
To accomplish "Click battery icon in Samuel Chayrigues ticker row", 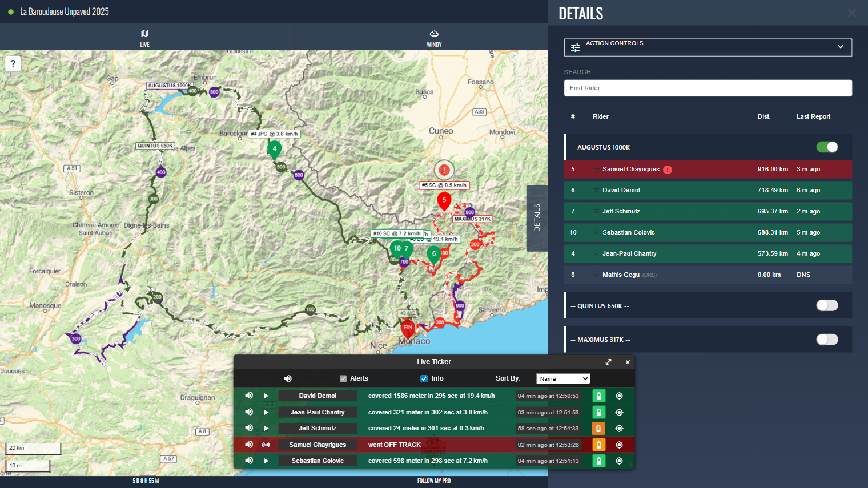I will pyautogui.click(x=598, y=445).
